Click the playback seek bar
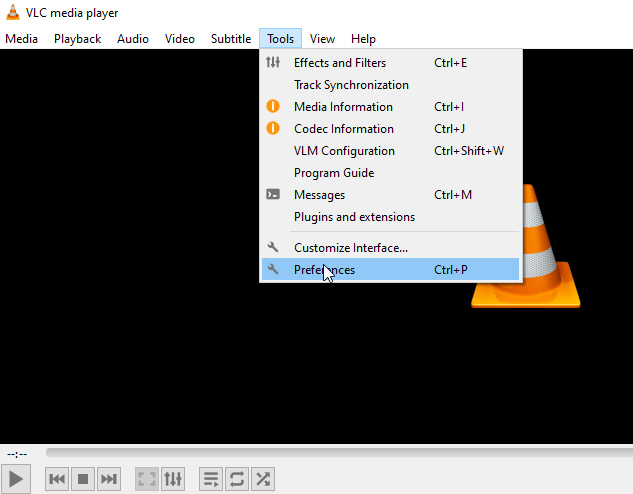The width and height of the screenshot is (633, 494). point(339,452)
